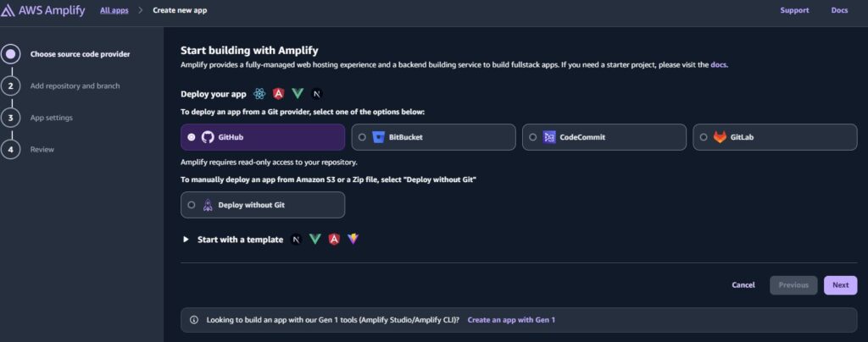Click the GitHub octocat icon
The image size is (868, 342).
208,137
